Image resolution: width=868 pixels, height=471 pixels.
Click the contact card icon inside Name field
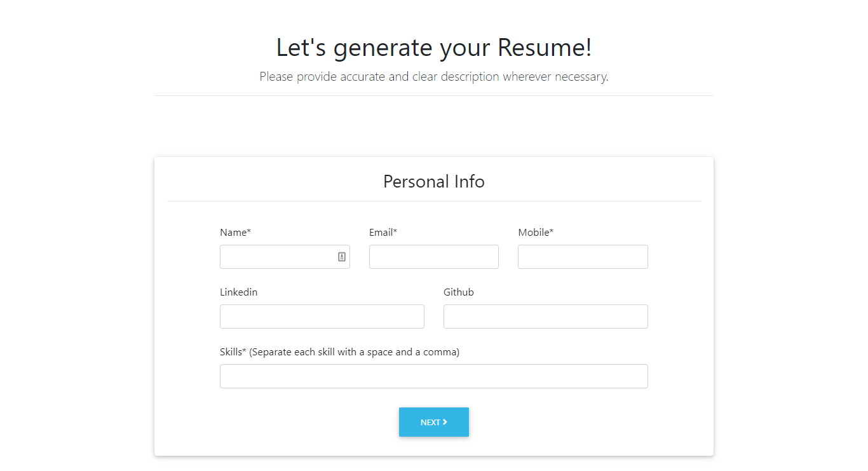pyautogui.click(x=341, y=256)
